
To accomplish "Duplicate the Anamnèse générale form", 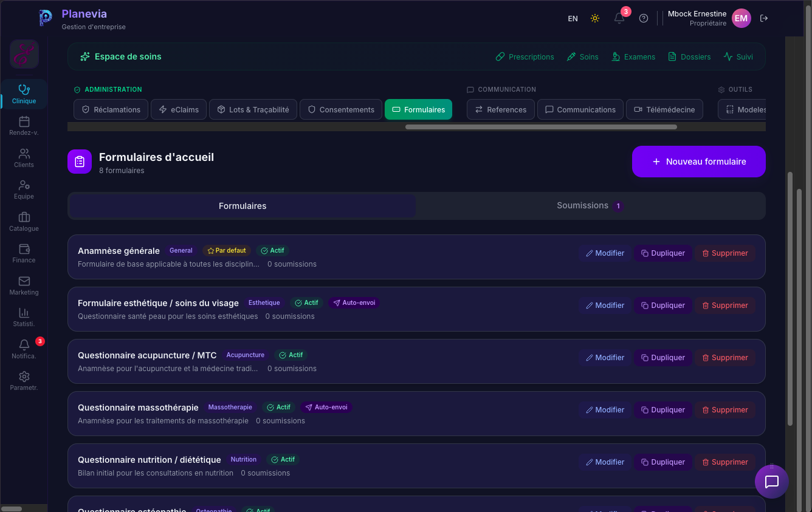I will point(663,253).
